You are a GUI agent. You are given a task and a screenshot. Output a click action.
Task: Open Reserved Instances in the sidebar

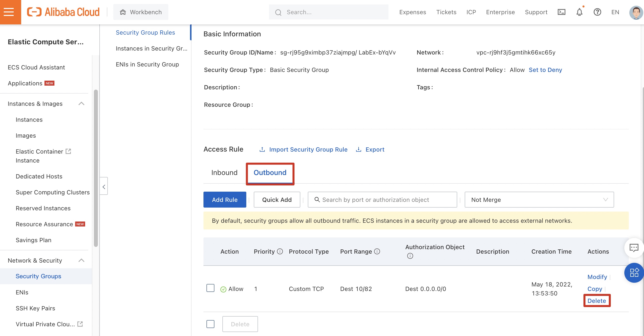43,208
